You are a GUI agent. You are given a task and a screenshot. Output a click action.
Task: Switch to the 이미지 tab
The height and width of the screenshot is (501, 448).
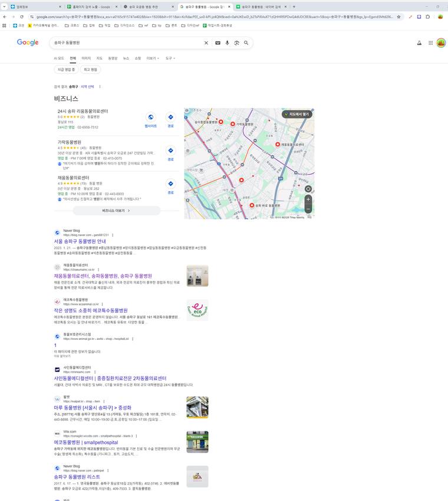pos(86,58)
